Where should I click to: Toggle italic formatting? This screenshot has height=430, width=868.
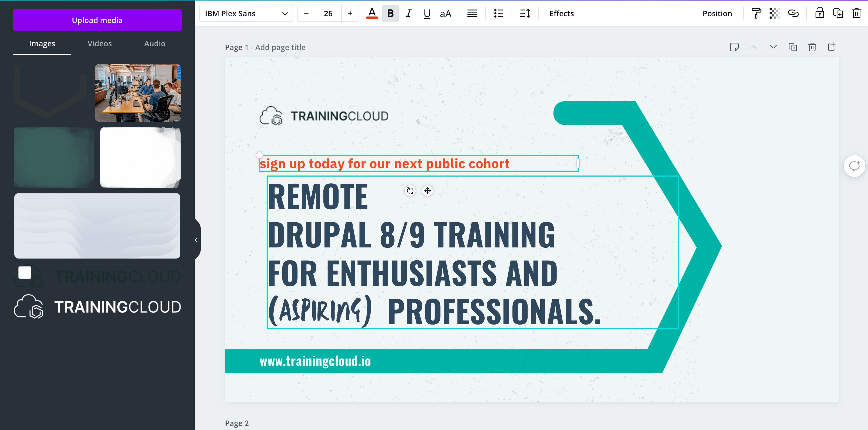coord(409,14)
